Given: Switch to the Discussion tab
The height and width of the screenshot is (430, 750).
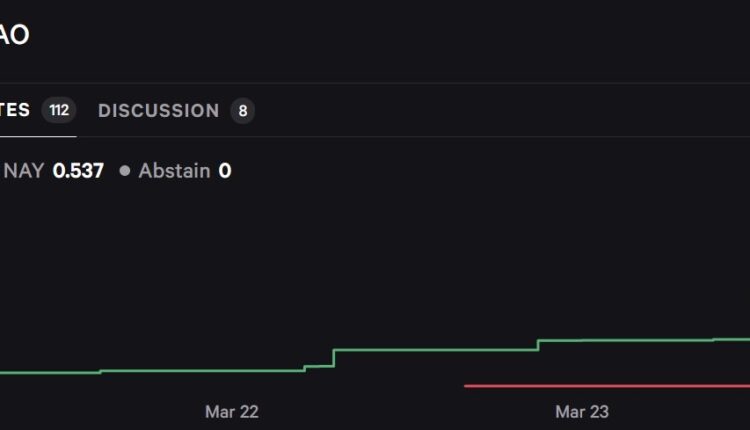Looking at the screenshot, I should point(158,110).
